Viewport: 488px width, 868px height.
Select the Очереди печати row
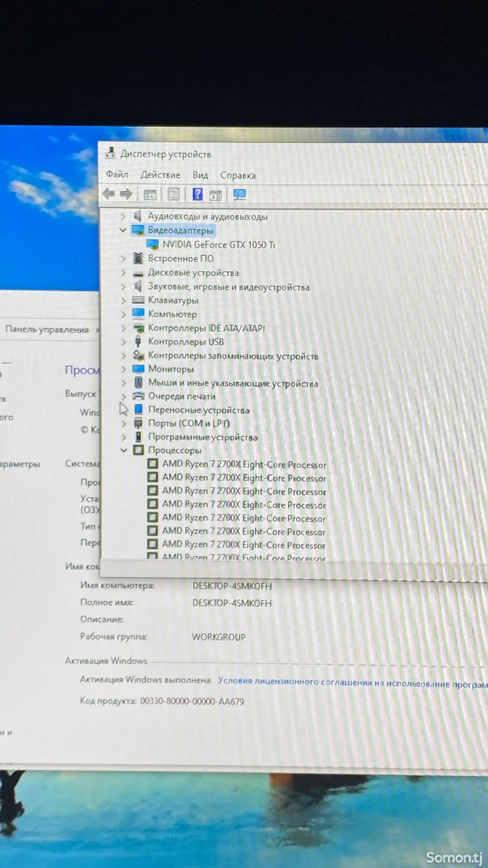[182, 396]
